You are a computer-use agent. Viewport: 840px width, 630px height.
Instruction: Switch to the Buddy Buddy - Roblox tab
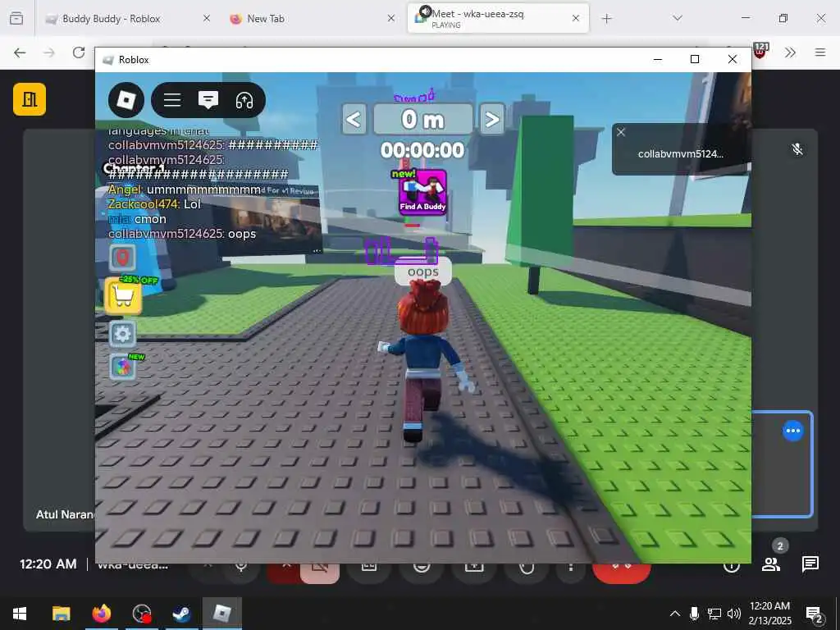click(x=112, y=19)
